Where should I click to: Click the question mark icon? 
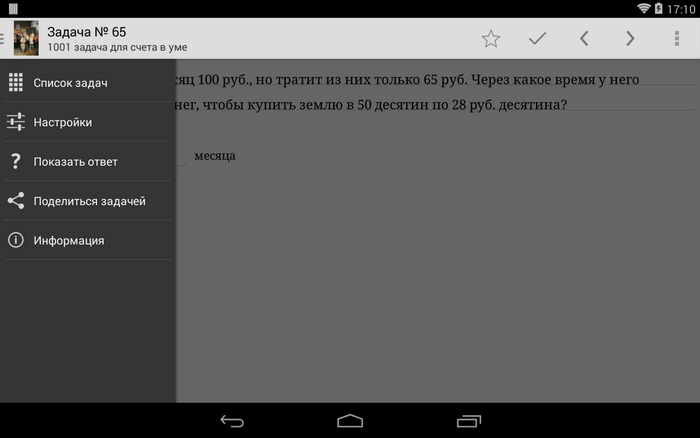[x=16, y=161]
